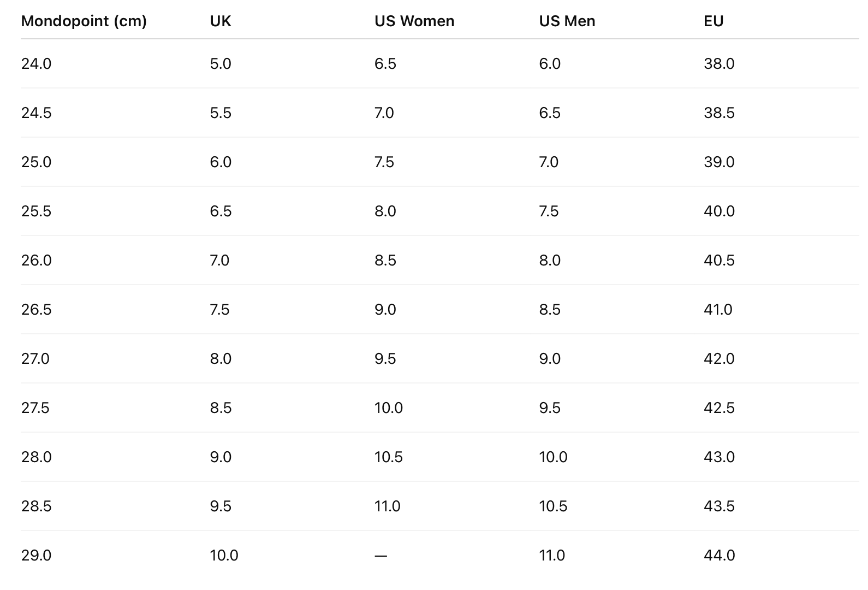868x590 pixels.
Task: Click the EU column header
Action: click(714, 21)
